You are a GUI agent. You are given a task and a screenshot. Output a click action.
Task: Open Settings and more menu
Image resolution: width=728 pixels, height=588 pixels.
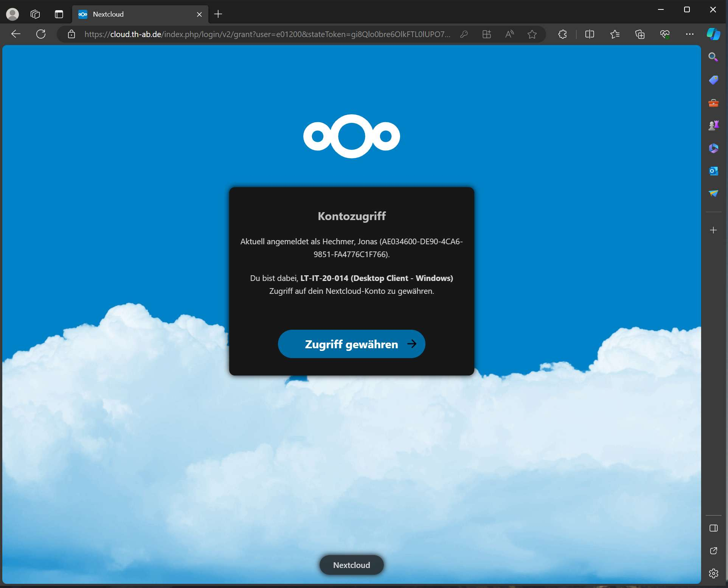point(690,34)
